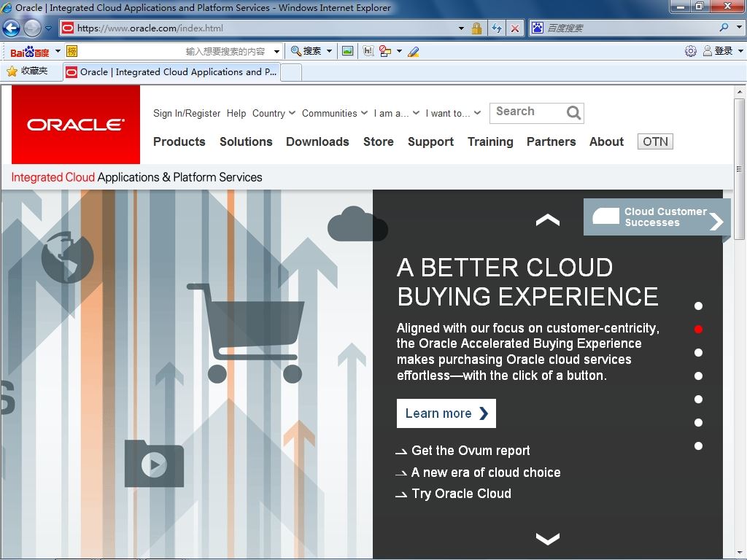Open the Partners menu
This screenshot has height=560, width=747.
[x=551, y=141]
